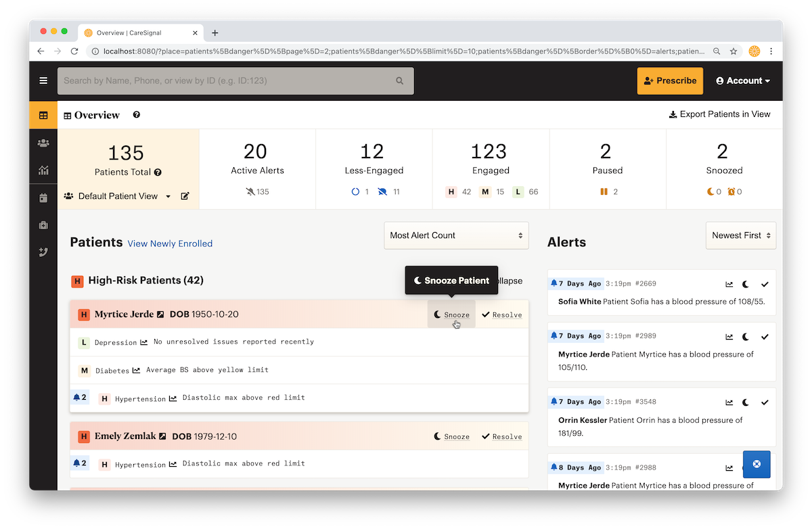Open the chart icon on Emely Zemlak's Hypertension row
The image size is (812, 529).
(x=173, y=464)
